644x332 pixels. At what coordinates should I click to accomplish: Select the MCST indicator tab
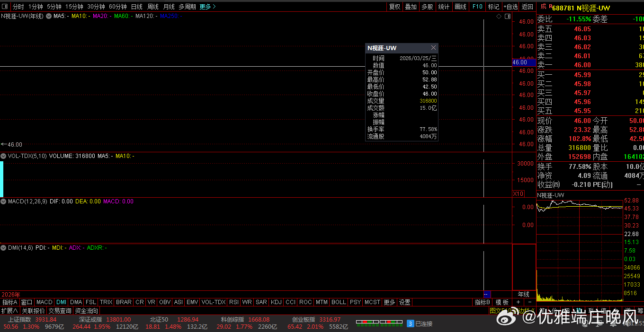tap(372, 302)
